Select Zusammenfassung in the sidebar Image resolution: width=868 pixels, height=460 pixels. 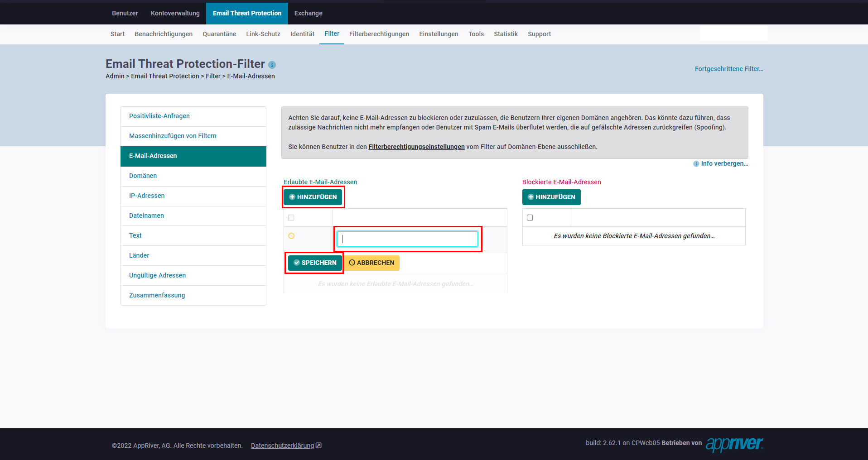coord(193,295)
